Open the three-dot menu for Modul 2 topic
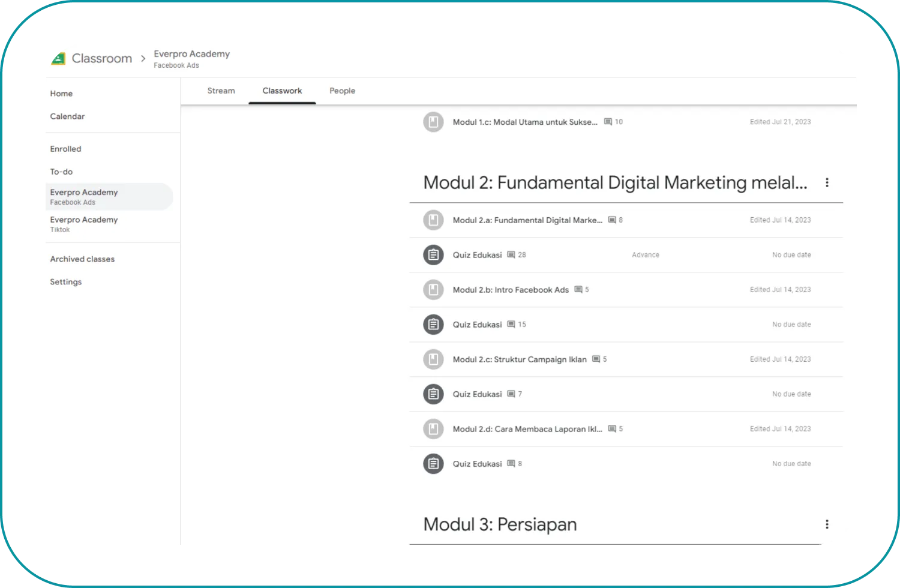 (x=827, y=182)
